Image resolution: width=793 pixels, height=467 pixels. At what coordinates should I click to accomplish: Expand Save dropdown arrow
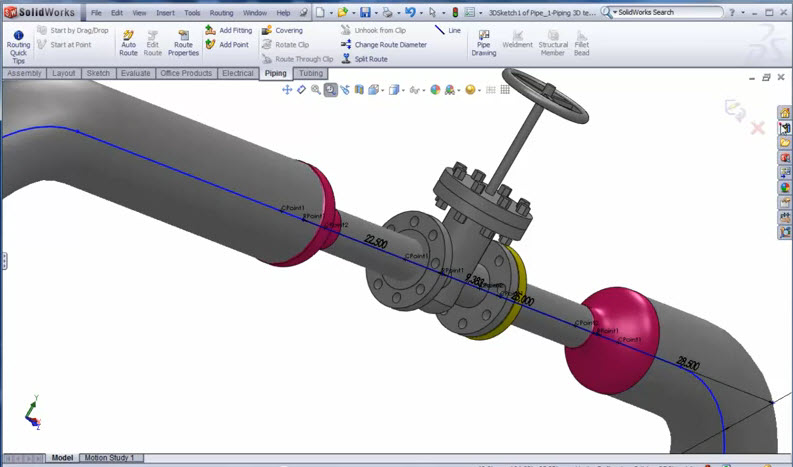[x=376, y=13]
